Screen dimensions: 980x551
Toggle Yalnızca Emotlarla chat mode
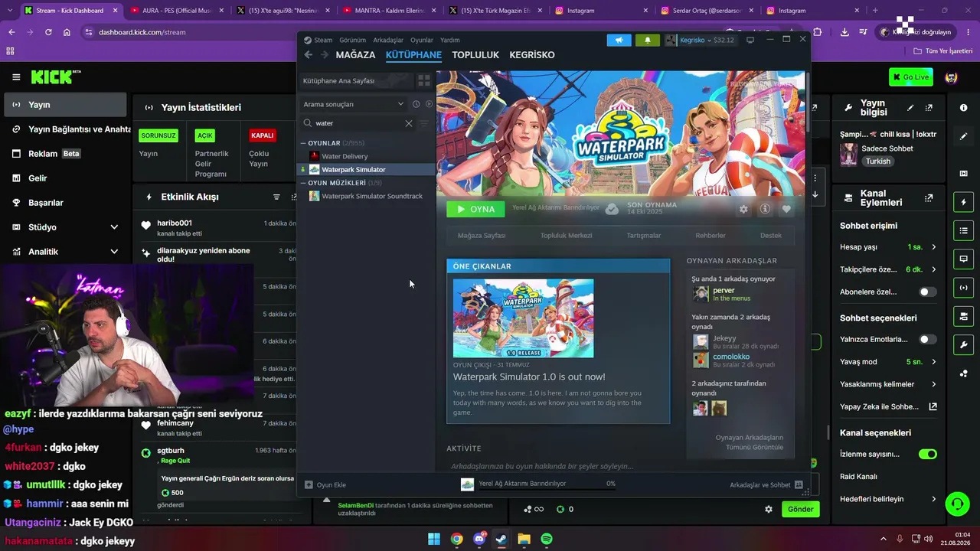927,339
